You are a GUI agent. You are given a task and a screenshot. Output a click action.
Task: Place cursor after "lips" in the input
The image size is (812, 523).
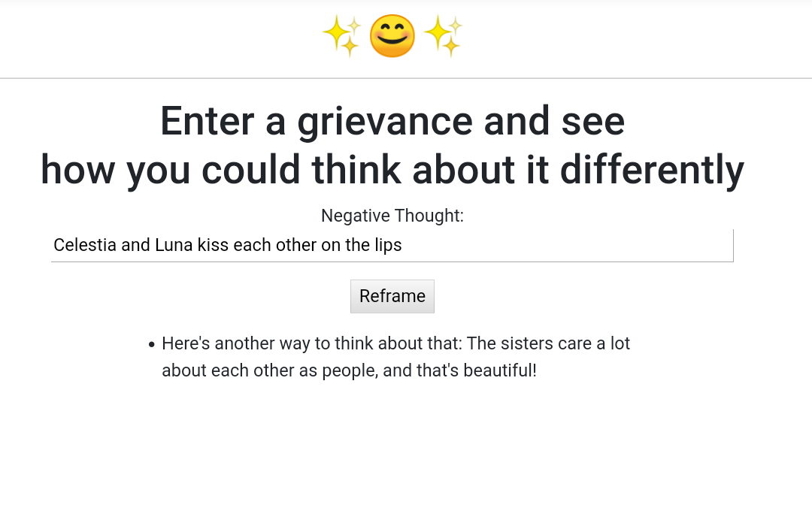click(x=403, y=245)
